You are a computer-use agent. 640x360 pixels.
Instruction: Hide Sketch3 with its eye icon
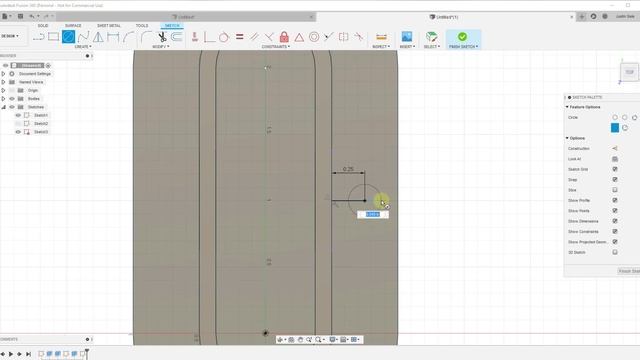click(18, 132)
